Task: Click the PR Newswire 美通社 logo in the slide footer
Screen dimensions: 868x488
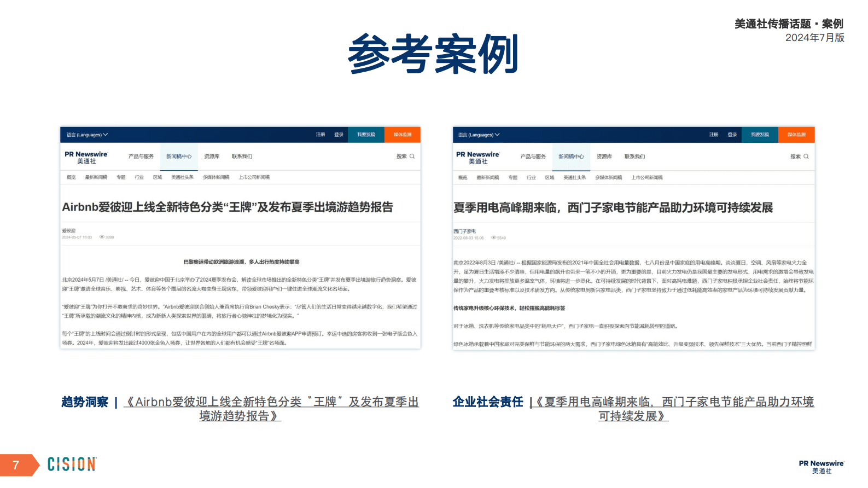Action: [822, 467]
